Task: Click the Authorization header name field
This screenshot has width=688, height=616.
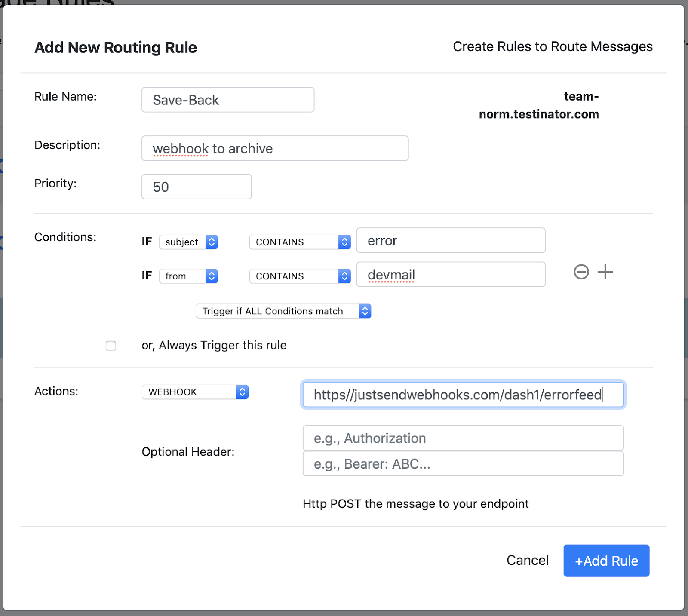Action: [463, 438]
